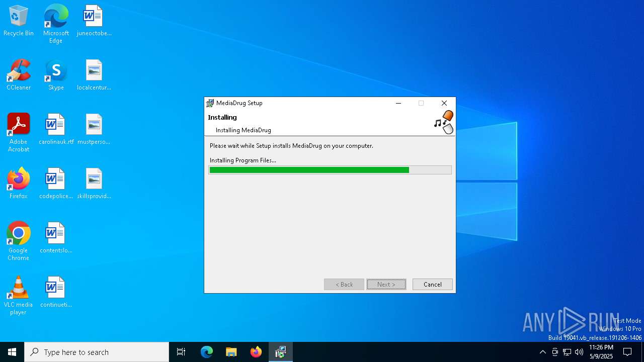Click the MediaDrug Setup title bar icon

pyautogui.click(x=210, y=103)
